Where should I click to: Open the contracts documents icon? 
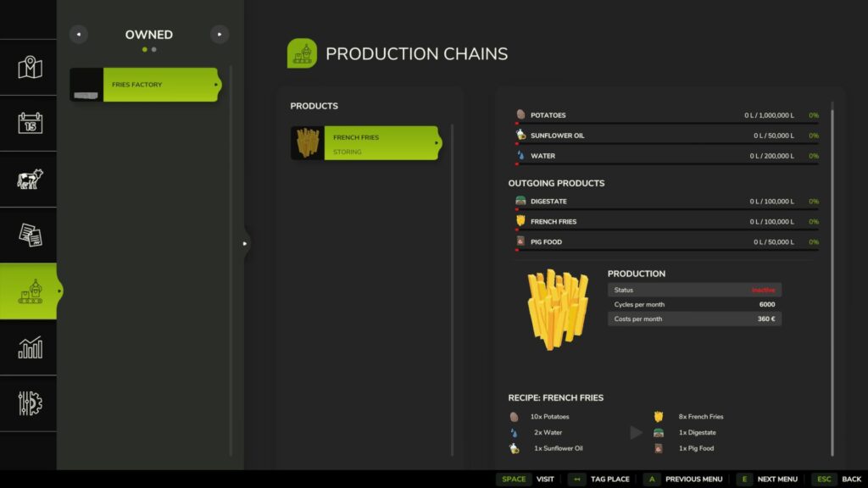pos(30,236)
